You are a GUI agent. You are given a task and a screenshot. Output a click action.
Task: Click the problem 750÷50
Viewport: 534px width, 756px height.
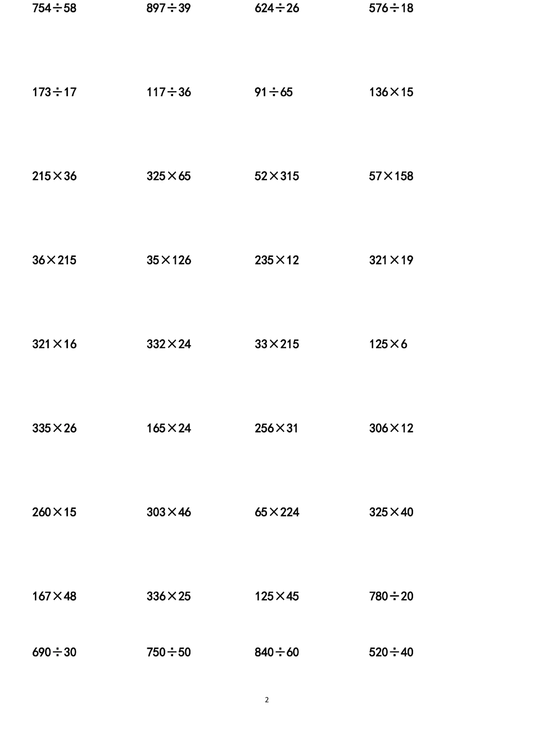[169, 652]
